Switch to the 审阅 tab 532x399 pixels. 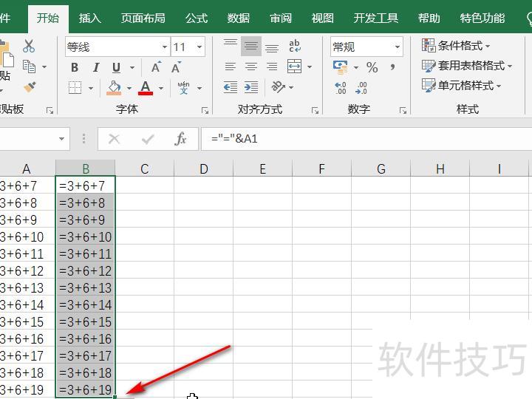[x=281, y=18]
